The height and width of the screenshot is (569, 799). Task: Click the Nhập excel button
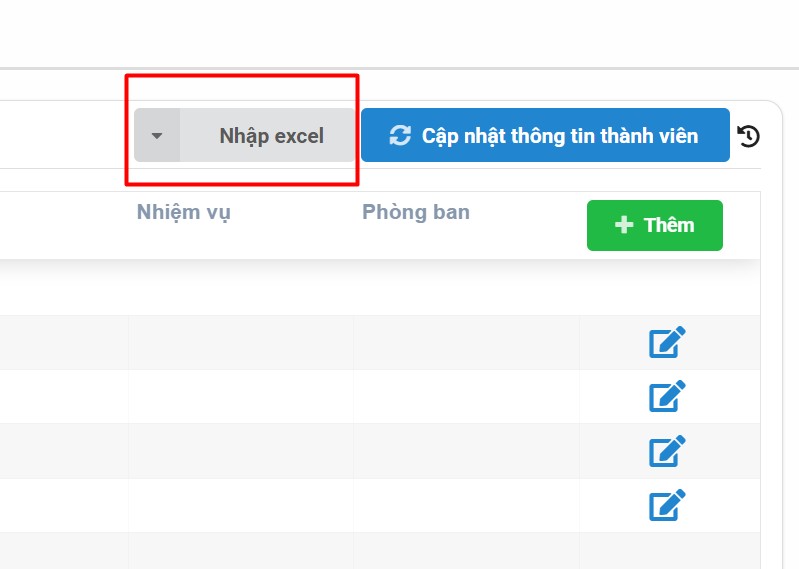(x=270, y=136)
